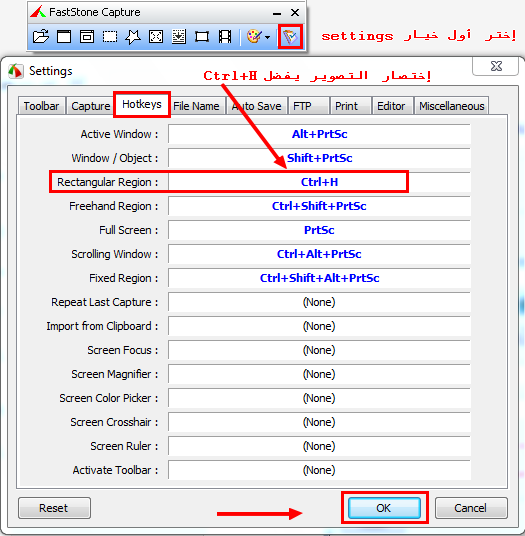This screenshot has width=525, height=536.
Task: Select Capture Freehand Region tool
Action: point(133,37)
